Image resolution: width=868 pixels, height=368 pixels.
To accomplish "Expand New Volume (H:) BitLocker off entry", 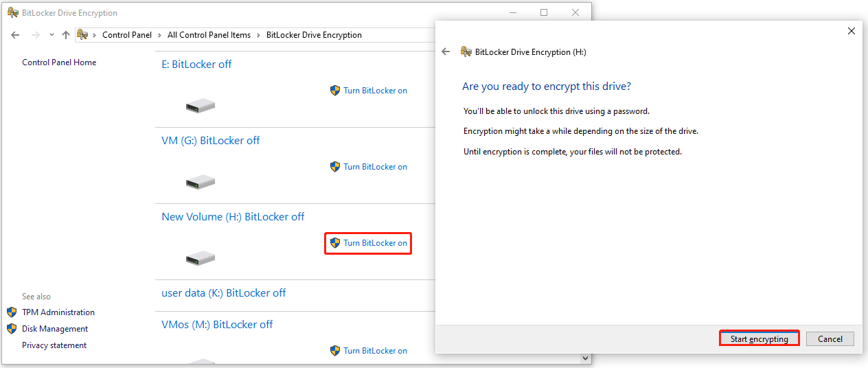I will point(233,217).
